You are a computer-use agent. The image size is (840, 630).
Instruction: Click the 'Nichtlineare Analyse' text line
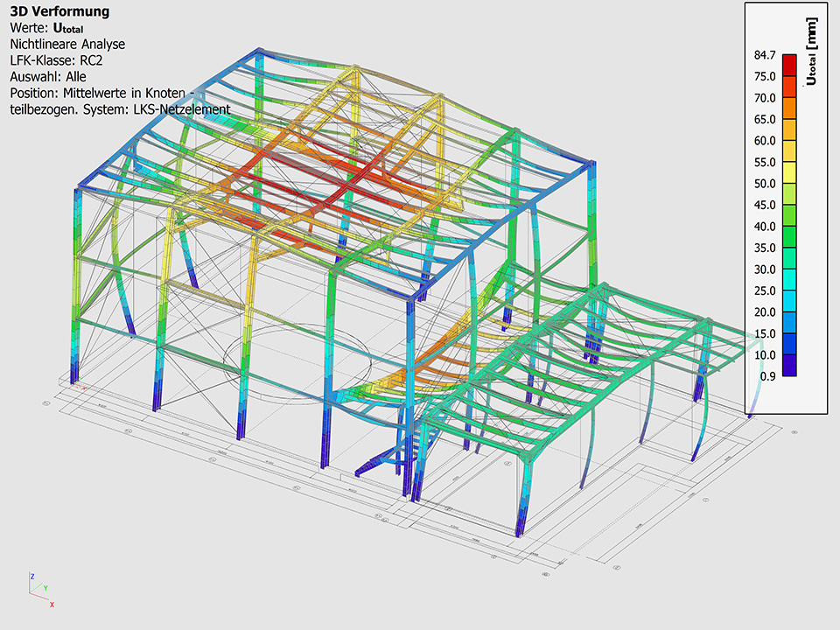67,44
